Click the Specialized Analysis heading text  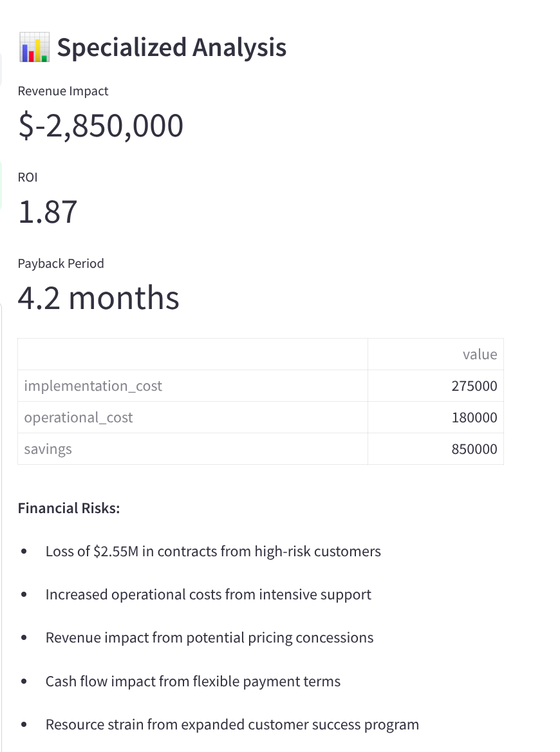coord(171,48)
